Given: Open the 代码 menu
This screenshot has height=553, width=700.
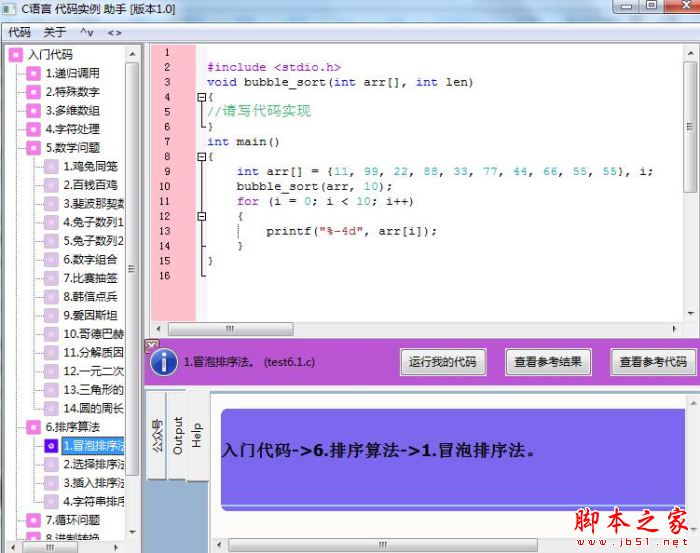Looking at the screenshot, I should [20, 32].
